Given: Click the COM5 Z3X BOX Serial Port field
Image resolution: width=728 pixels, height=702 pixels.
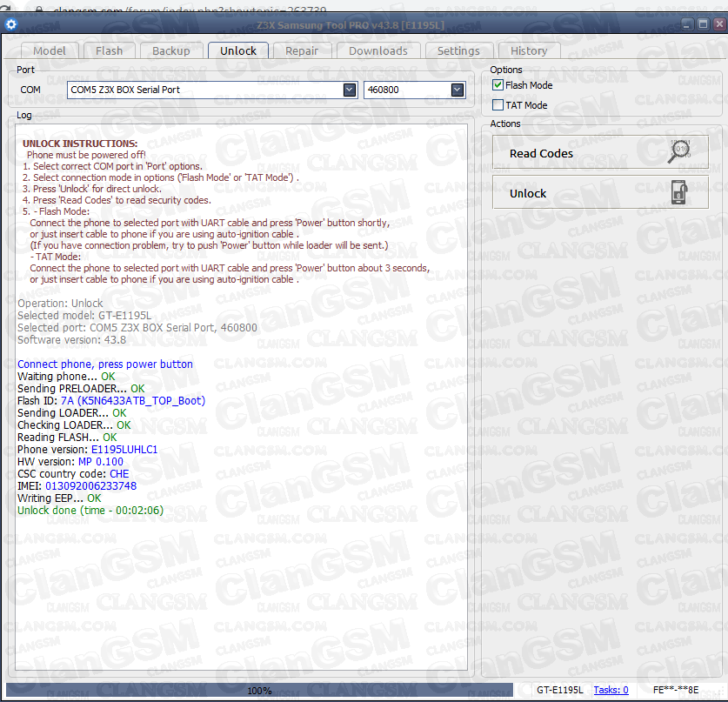Looking at the screenshot, I should tap(212, 90).
